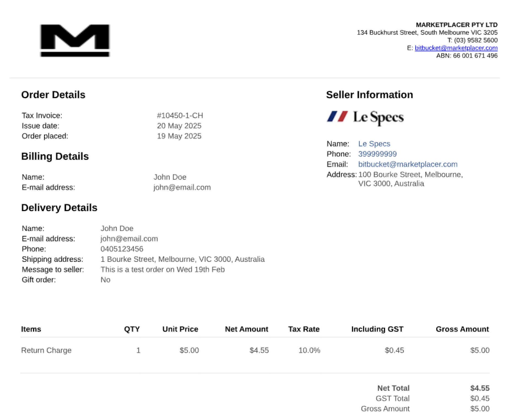Open the Le Specs seller name link
509x420 pixels.
point(374,144)
